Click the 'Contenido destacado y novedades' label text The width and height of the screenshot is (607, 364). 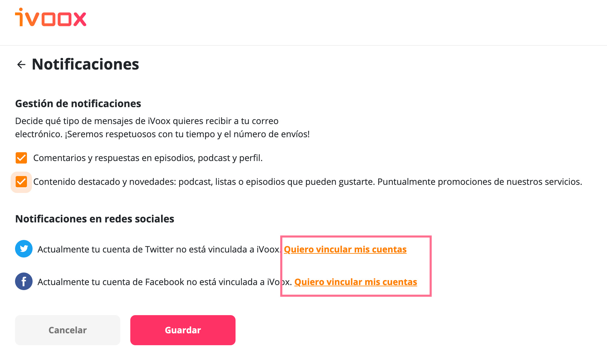coord(308,182)
